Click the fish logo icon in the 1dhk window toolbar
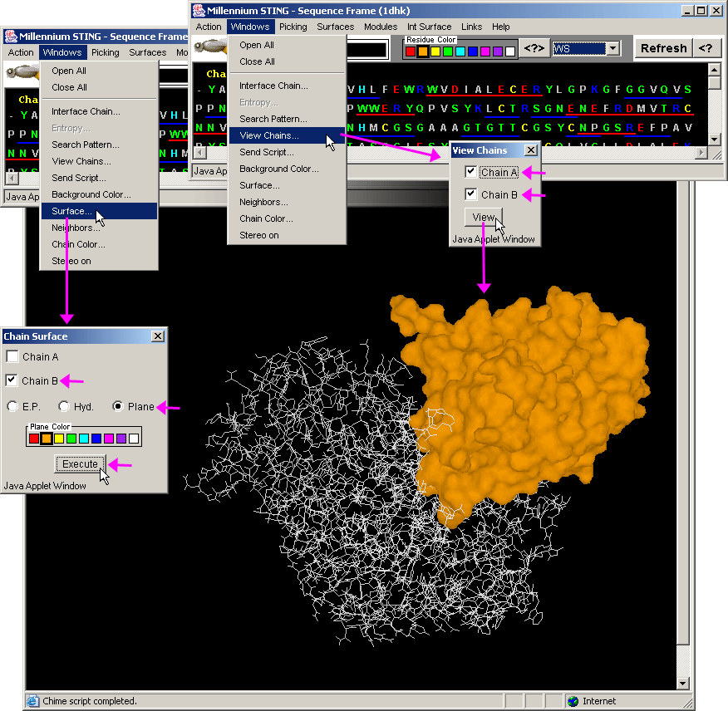This screenshot has width=728, height=711. [x=210, y=47]
